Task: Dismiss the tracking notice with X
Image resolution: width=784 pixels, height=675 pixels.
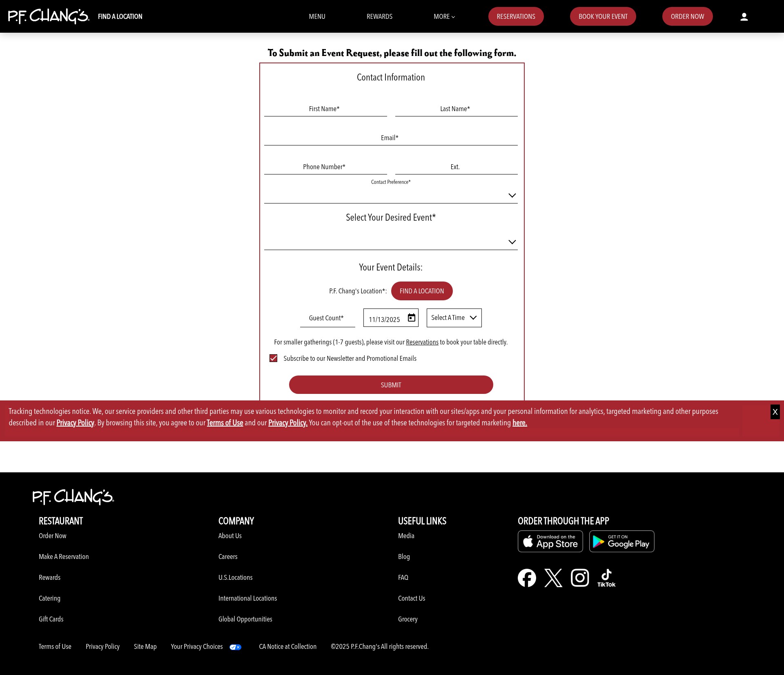Action: pyautogui.click(x=775, y=412)
